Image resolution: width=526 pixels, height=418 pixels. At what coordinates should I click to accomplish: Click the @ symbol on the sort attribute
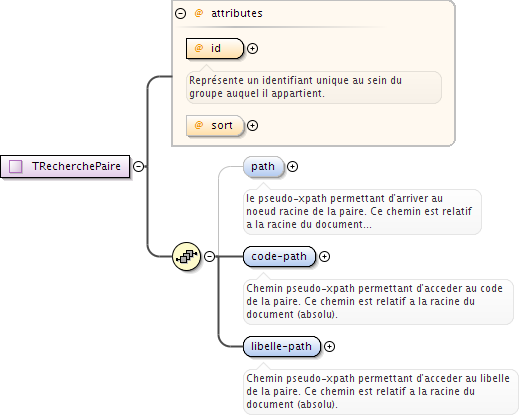pos(199,125)
